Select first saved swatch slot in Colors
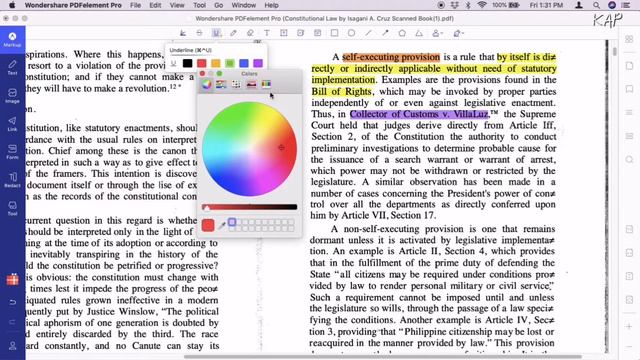Viewport: 640px width, 360px height. tap(232, 222)
